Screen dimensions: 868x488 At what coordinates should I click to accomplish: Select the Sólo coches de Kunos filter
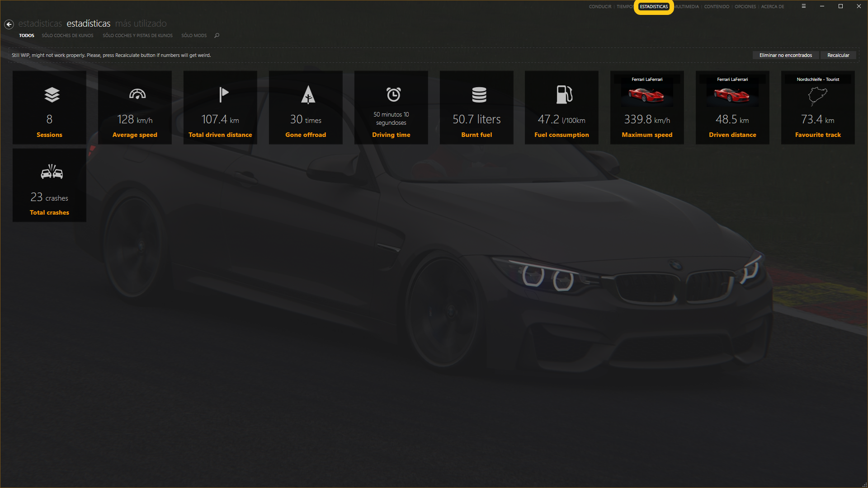coord(67,35)
